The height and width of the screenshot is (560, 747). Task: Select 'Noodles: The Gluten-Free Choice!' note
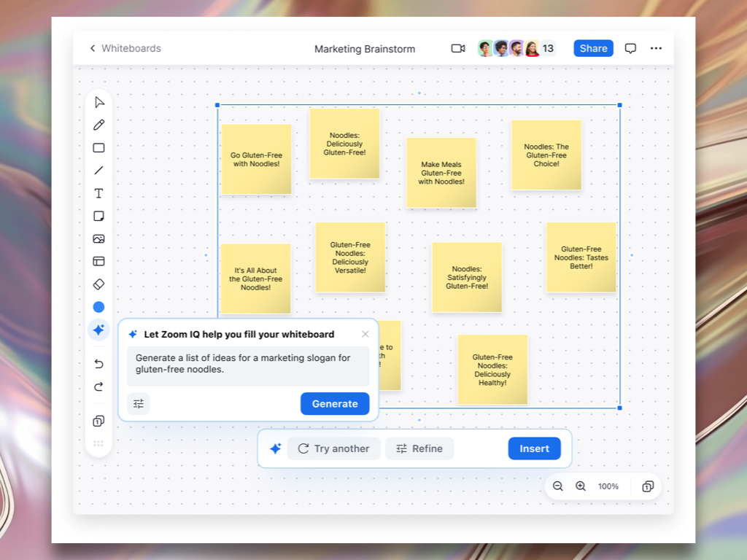click(546, 155)
